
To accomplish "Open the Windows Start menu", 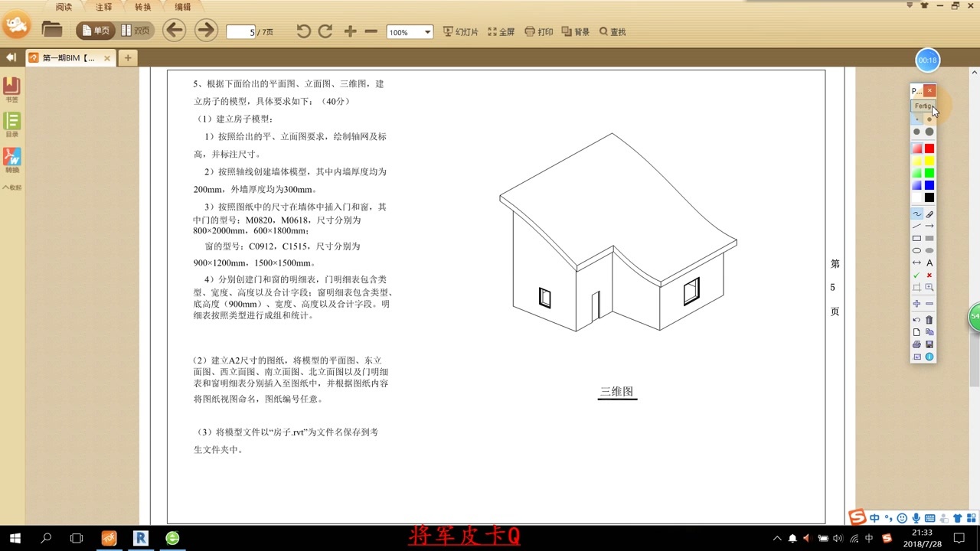I will 15,538.
